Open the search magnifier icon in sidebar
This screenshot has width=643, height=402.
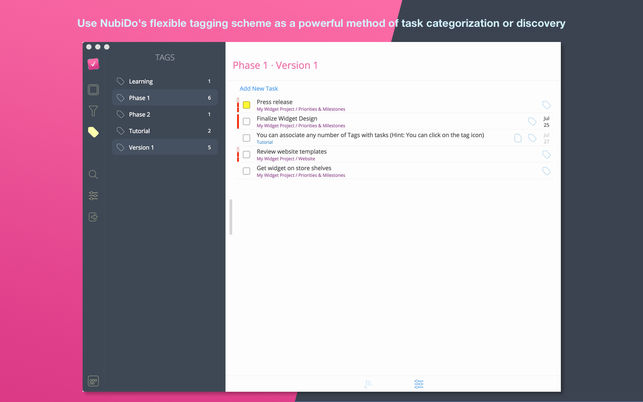tap(93, 174)
